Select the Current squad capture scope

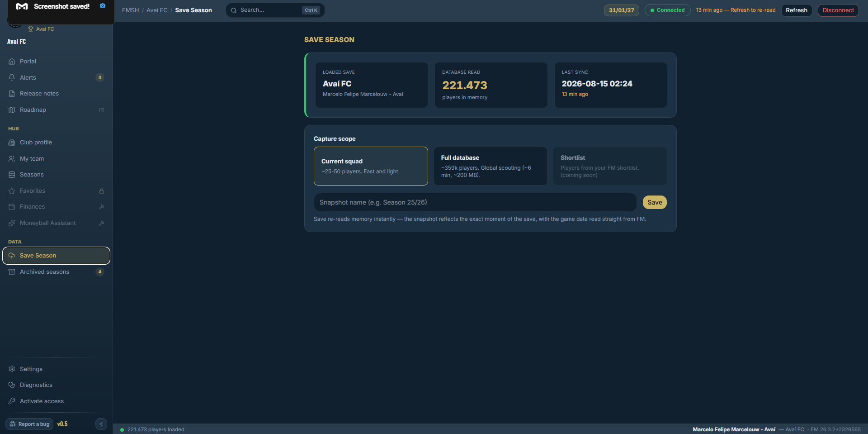pyautogui.click(x=371, y=166)
